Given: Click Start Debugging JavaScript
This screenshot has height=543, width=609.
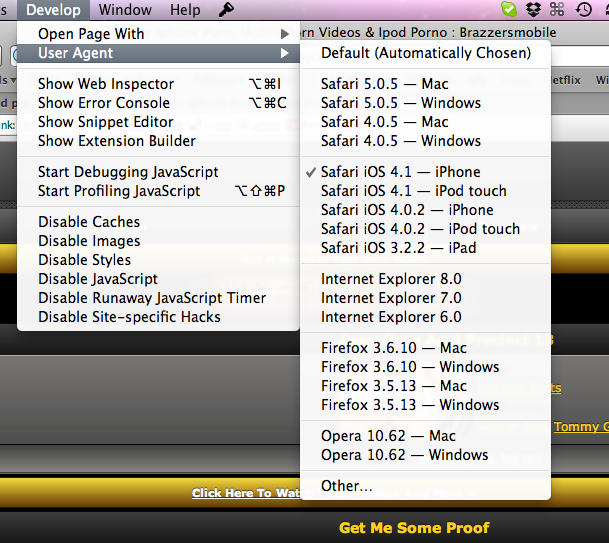Looking at the screenshot, I should coord(128,172).
